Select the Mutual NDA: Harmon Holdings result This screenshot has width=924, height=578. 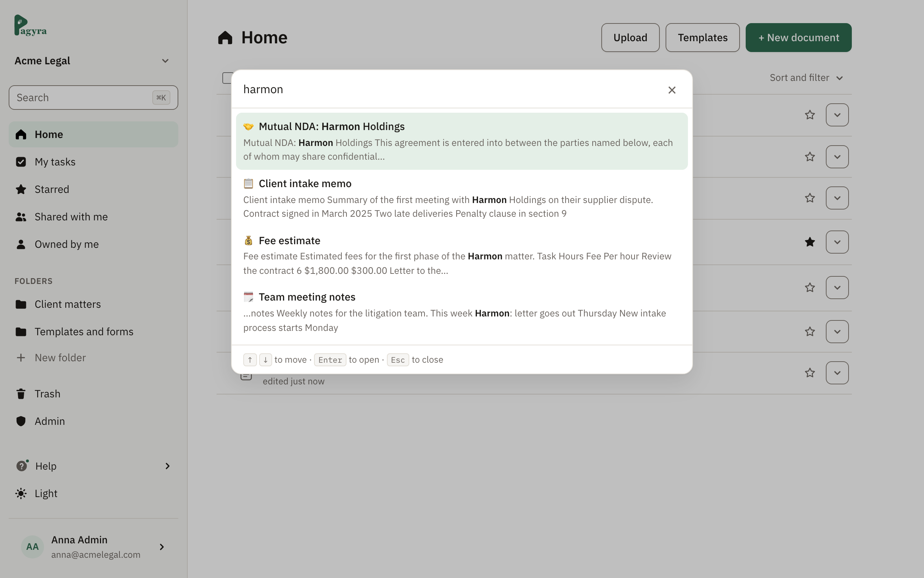tap(462, 141)
